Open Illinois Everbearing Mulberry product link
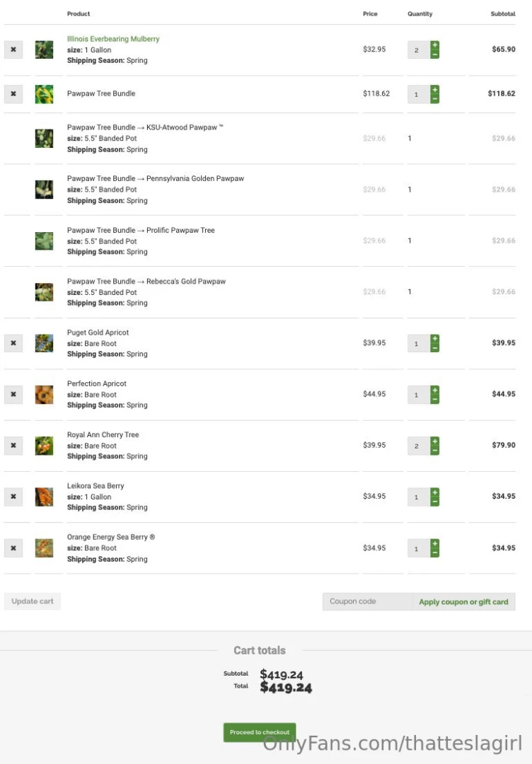The width and height of the screenshot is (532, 764). point(113,39)
